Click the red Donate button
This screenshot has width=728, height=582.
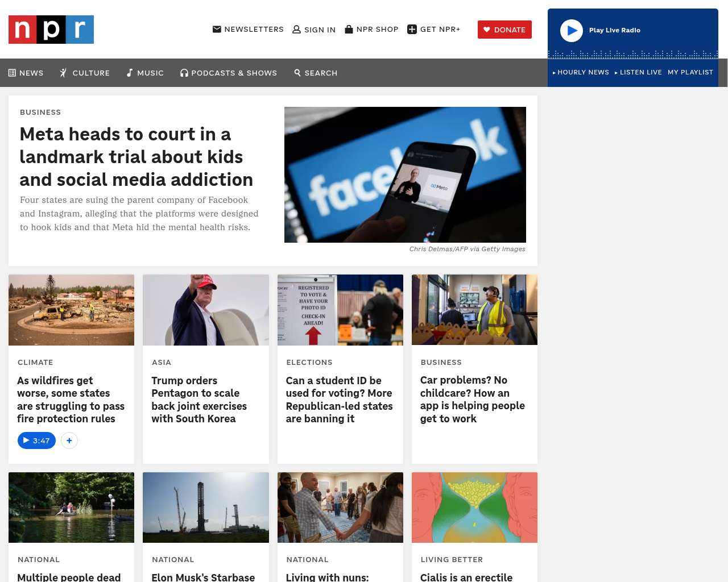pos(504,30)
